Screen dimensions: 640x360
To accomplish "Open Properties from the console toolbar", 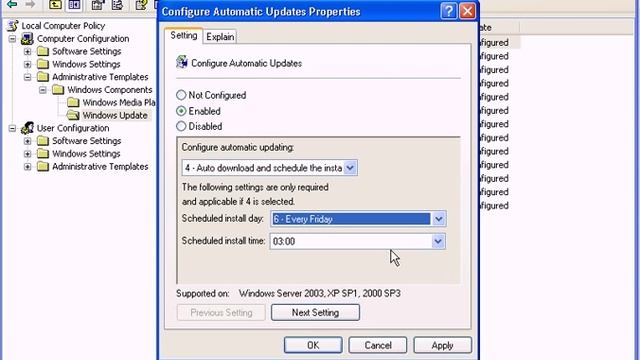I will 97,4.
